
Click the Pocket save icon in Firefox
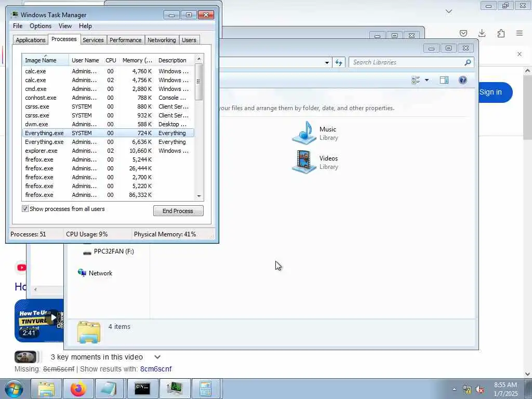click(x=463, y=33)
